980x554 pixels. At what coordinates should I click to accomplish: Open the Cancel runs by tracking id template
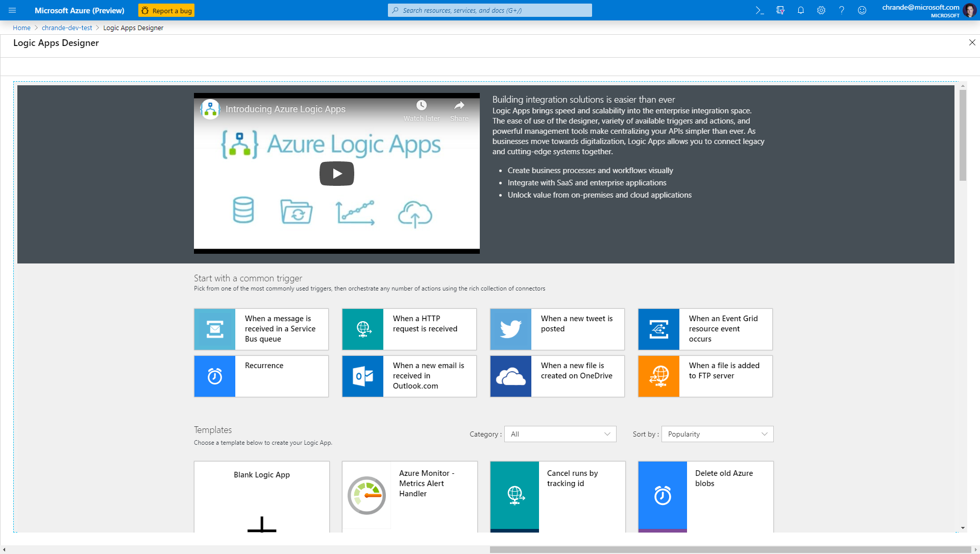(557, 497)
